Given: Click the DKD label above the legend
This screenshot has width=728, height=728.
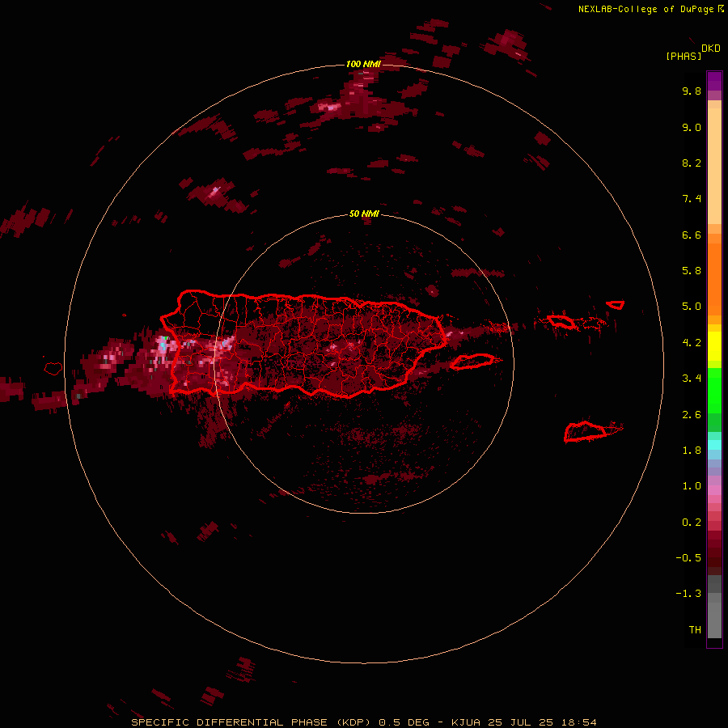Looking at the screenshot, I should pyautogui.click(x=710, y=49).
